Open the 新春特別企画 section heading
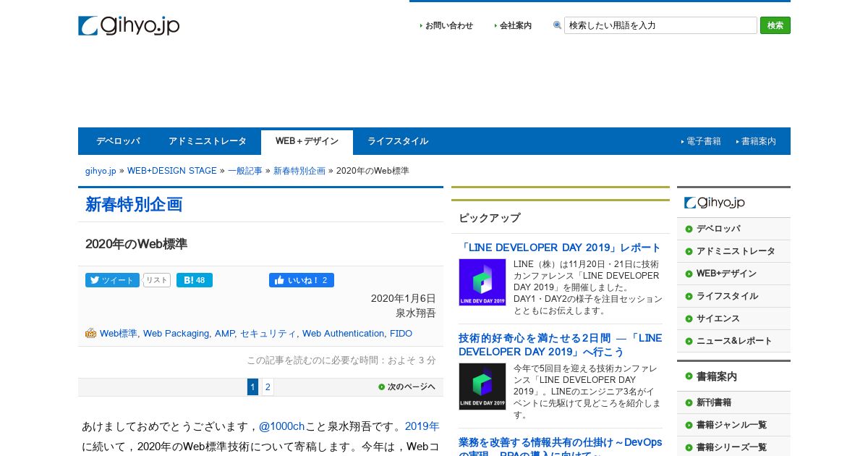868x456 pixels. tap(134, 204)
